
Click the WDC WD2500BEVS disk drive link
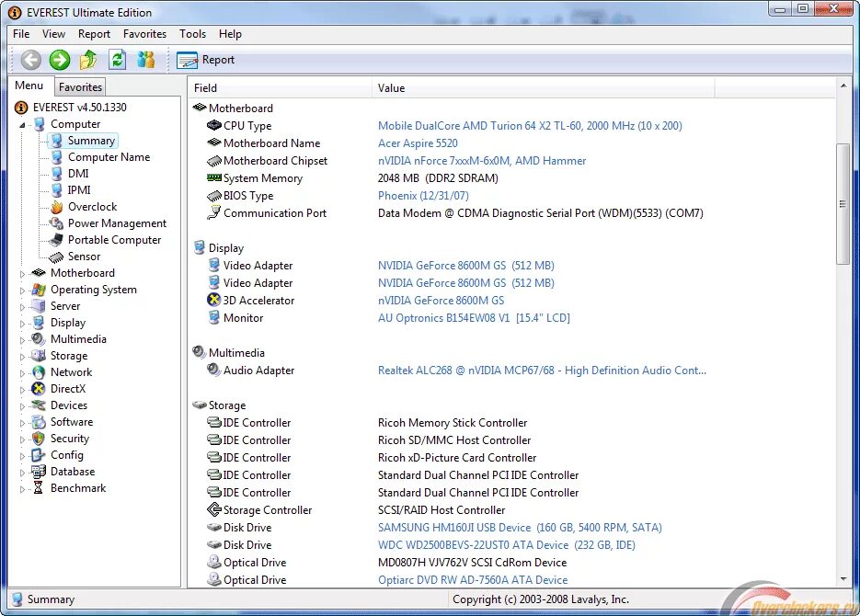[x=506, y=545]
